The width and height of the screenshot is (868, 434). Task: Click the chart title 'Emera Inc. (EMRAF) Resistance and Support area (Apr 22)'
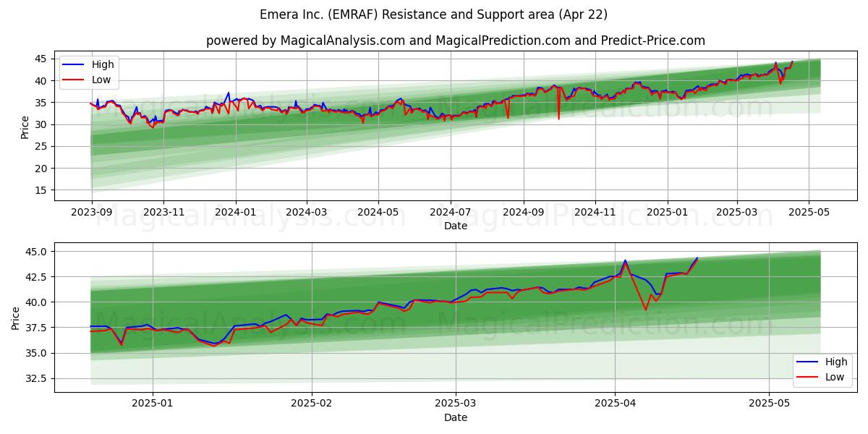pos(434,14)
